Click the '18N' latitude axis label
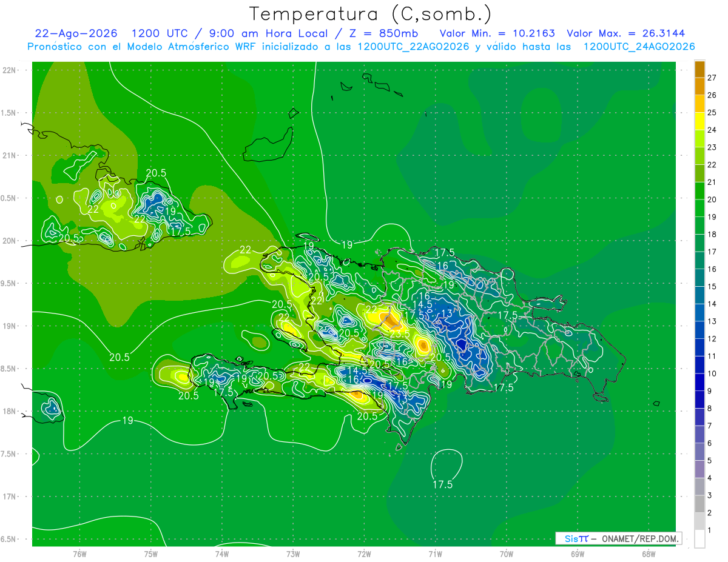This screenshot has width=728, height=562. [10, 411]
